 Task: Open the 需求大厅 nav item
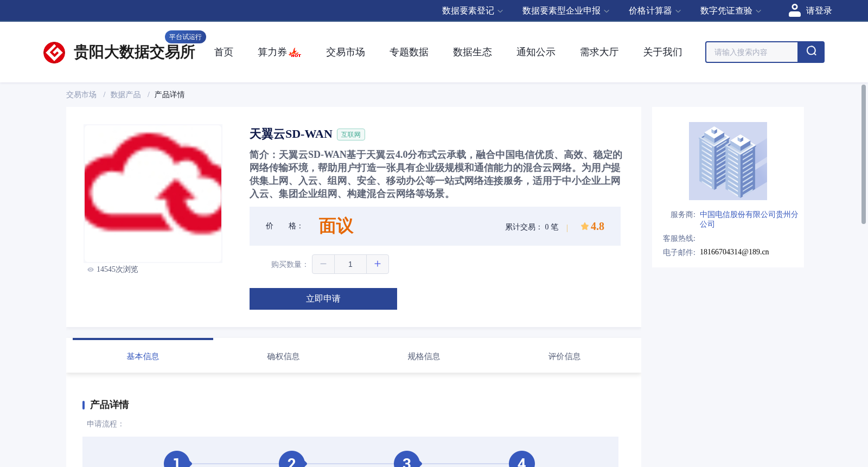point(599,52)
